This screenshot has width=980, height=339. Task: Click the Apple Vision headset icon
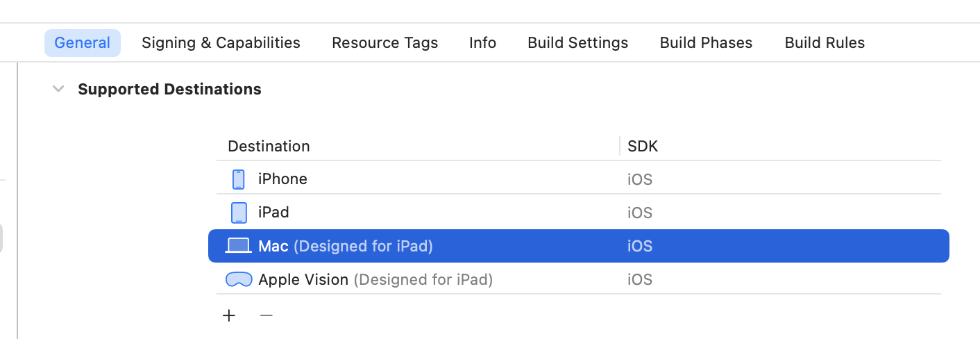239,279
